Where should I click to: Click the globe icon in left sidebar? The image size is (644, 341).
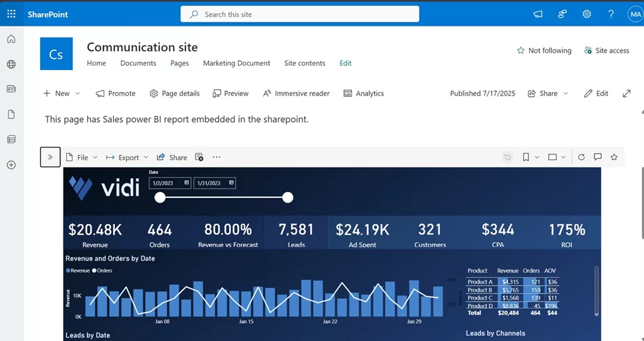pyautogui.click(x=11, y=64)
